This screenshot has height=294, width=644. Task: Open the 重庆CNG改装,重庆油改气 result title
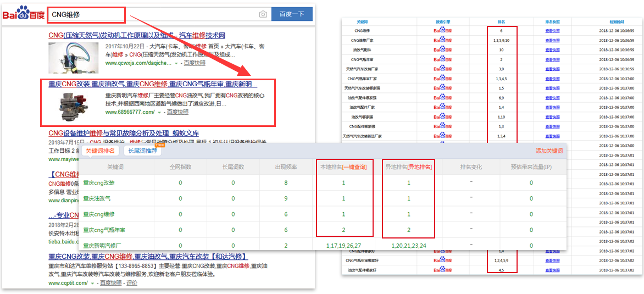point(153,84)
